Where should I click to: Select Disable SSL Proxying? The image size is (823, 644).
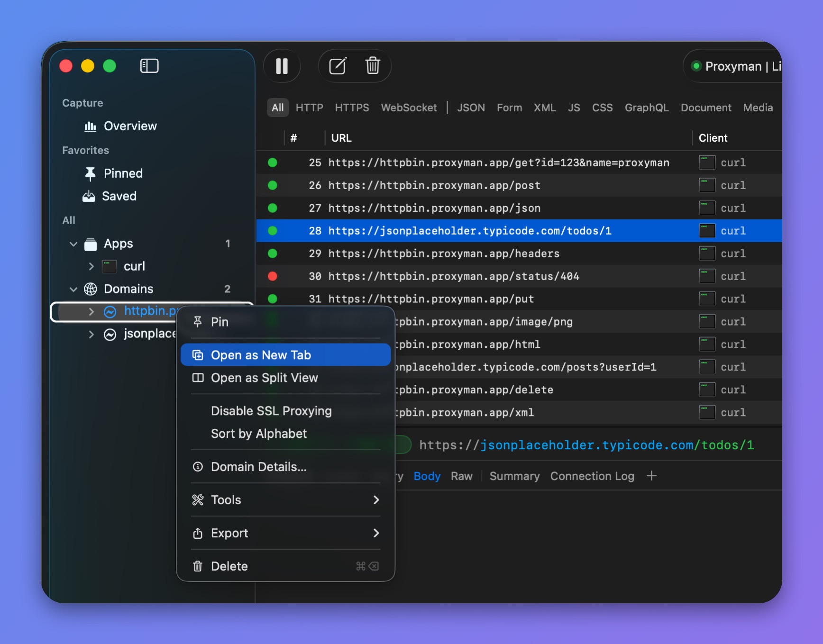click(x=285, y=411)
